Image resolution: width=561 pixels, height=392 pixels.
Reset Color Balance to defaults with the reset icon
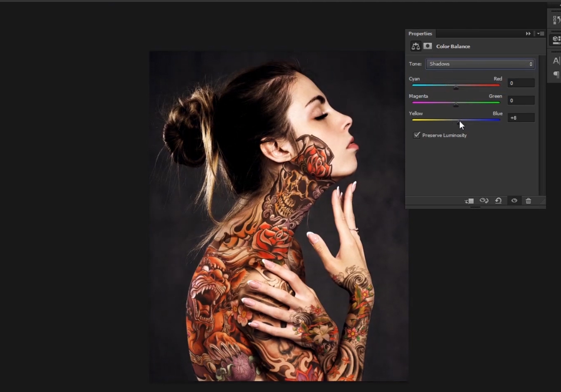click(x=498, y=201)
